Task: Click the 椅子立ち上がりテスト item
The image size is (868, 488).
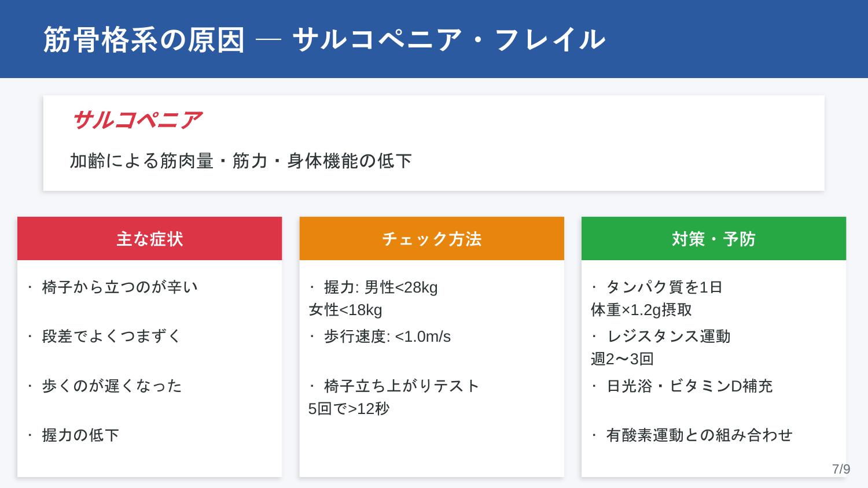Action: tap(402, 386)
